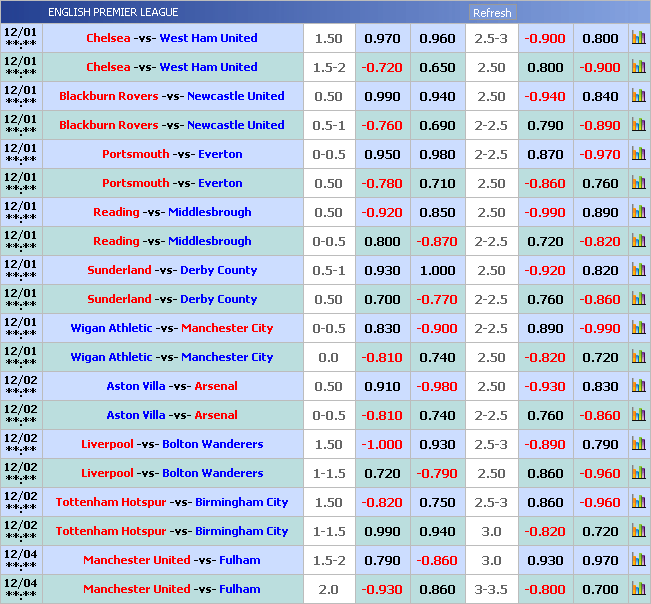Open chart icon for Wigan Athletic 0.0 row

click(x=638, y=358)
